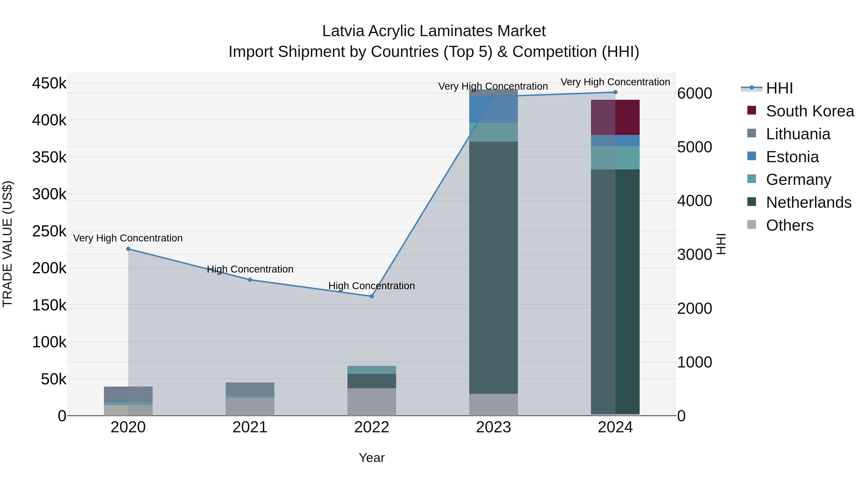Toggle the Germany legend label
This screenshot has width=868, height=488.
tap(799, 180)
